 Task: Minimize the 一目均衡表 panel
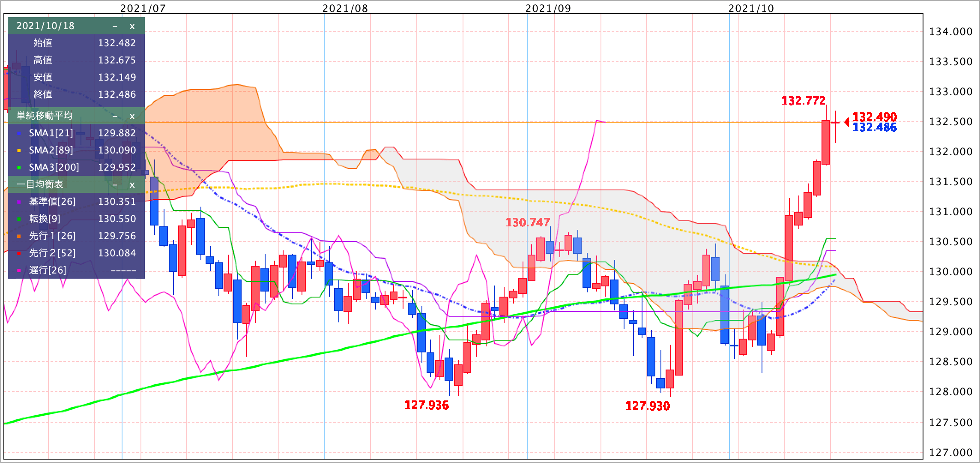point(115,185)
